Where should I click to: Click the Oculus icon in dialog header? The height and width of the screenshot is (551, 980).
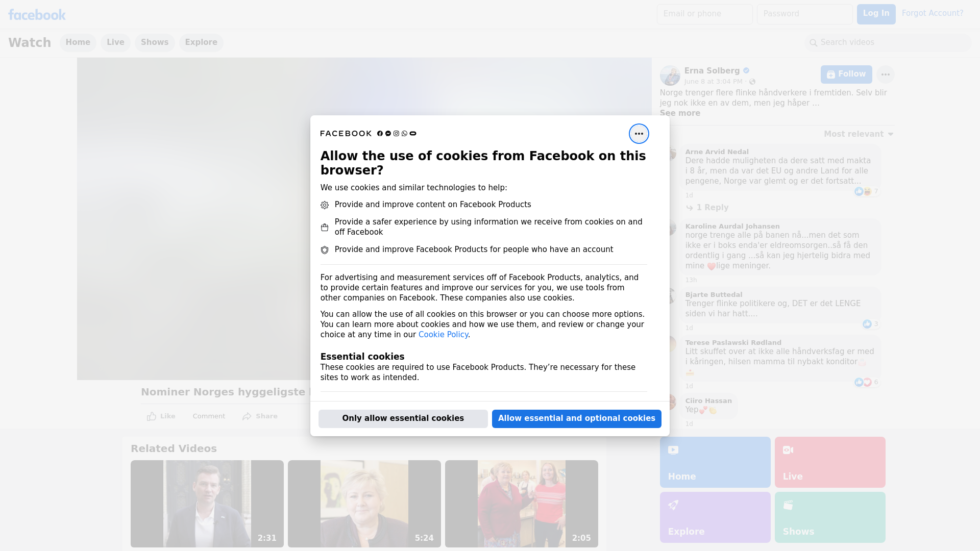[413, 134]
